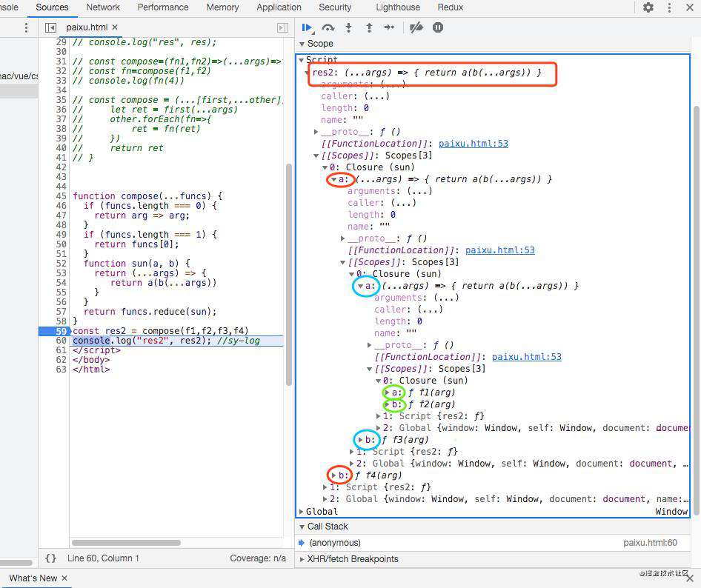Screen dimensions: 701x588
Task: Toggle a breakpoint on line 46
Action: 61,206
